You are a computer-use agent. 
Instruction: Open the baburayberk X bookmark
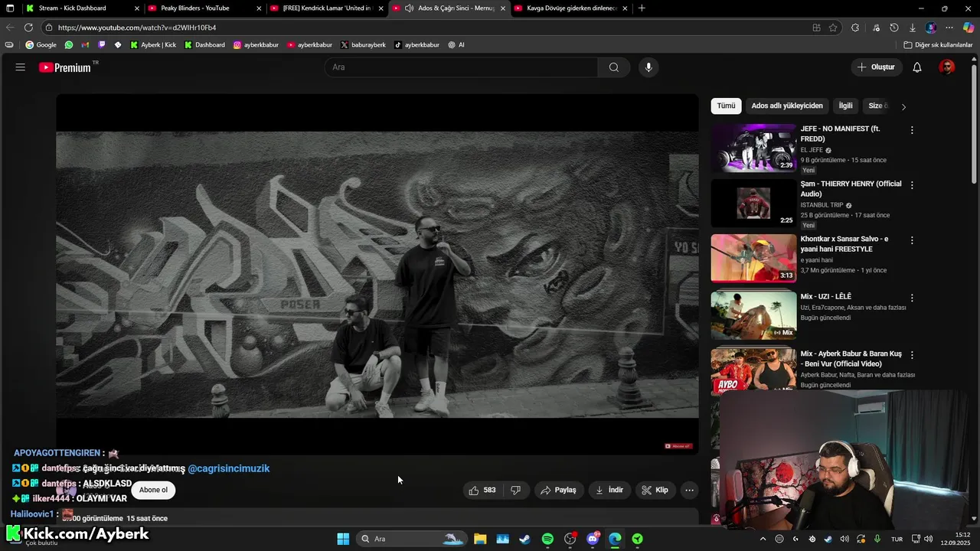(x=363, y=45)
